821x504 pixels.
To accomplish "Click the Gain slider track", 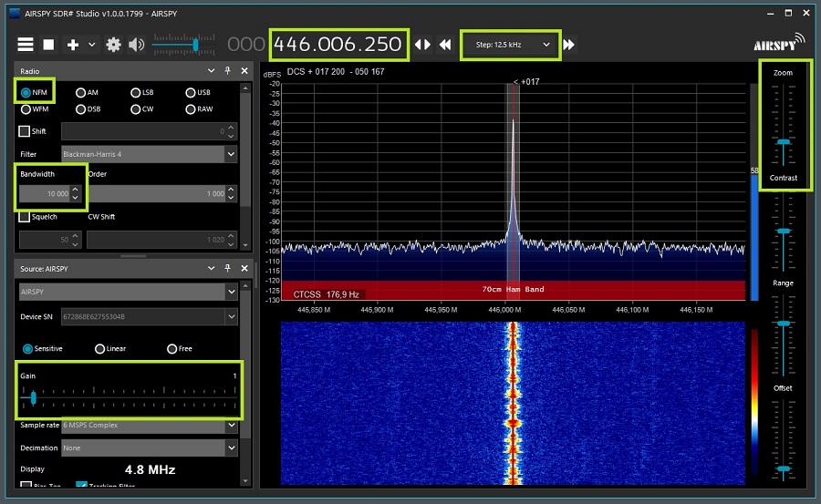I will pyautogui.click(x=129, y=397).
